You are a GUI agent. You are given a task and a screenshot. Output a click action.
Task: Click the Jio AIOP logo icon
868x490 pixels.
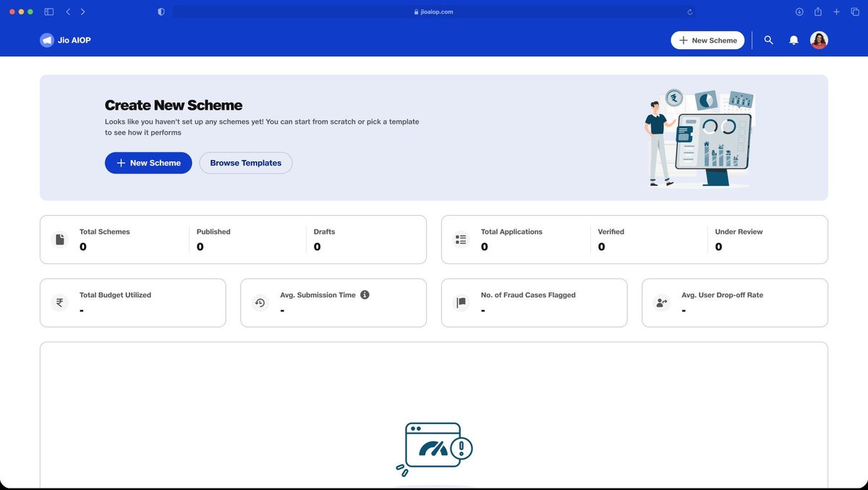point(46,40)
